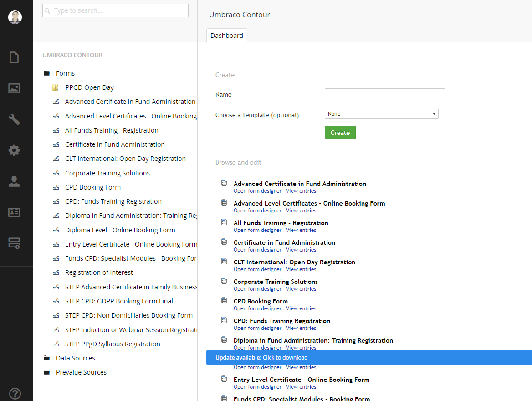Image resolution: width=532 pixels, height=401 pixels.
Task: Click form icon beside Certificate in Fund Administration heading
Action: (224, 242)
